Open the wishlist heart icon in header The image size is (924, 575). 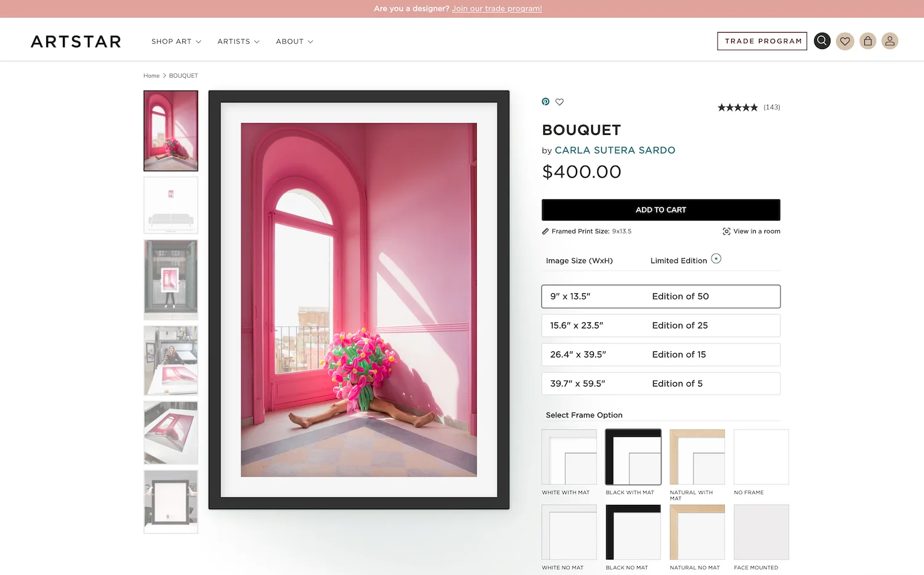click(845, 41)
